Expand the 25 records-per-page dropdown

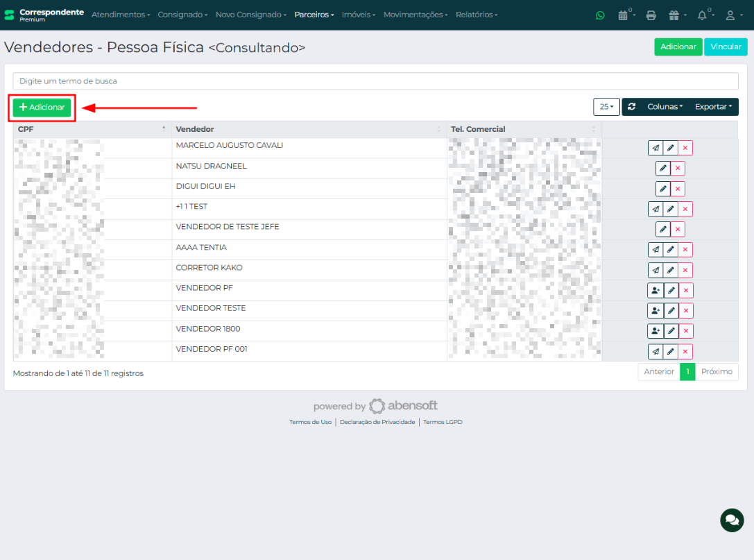point(606,107)
